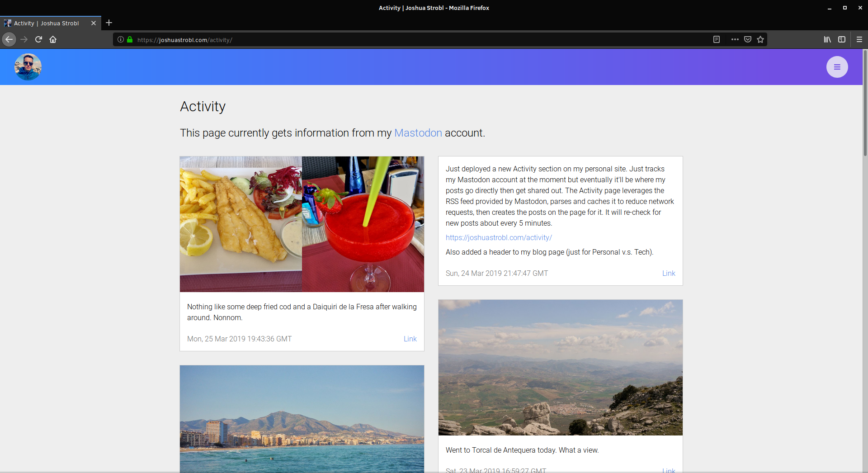Open Firefox hamburger application menu
The image size is (868, 473).
coord(859,39)
